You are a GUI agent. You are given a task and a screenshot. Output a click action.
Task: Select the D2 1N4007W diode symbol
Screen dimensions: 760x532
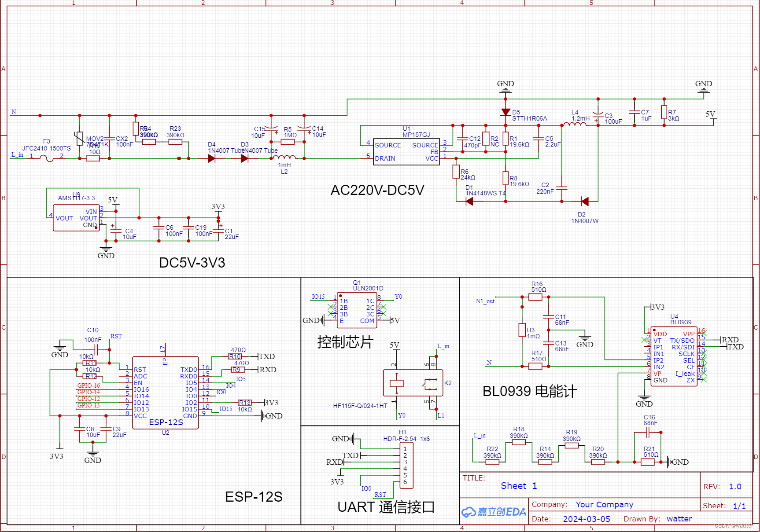[585, 202]
